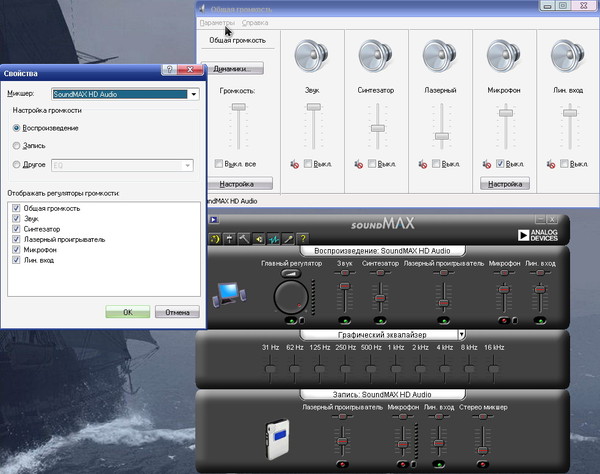600x474 pixels.
Task: Toggle Выкл. все checkbox in volume mixer
Action: tap(218, 164)
